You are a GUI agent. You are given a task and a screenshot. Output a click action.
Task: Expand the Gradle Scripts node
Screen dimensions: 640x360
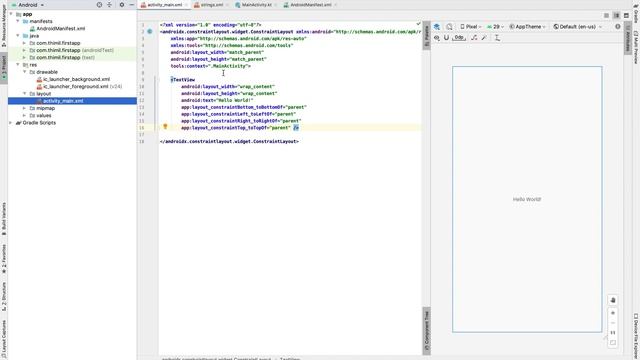[11, 122]
